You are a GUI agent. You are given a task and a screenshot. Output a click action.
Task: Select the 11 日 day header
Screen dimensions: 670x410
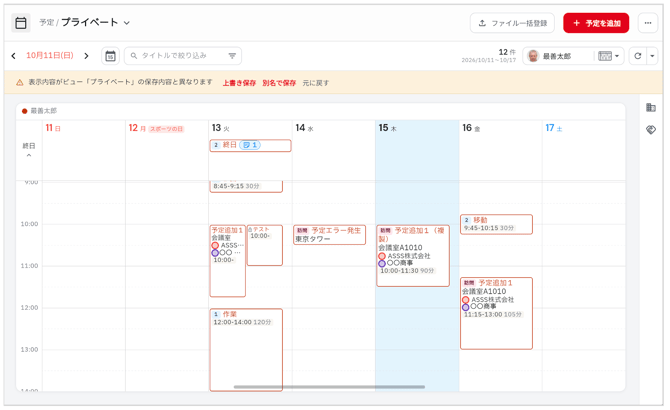(53, 128)
